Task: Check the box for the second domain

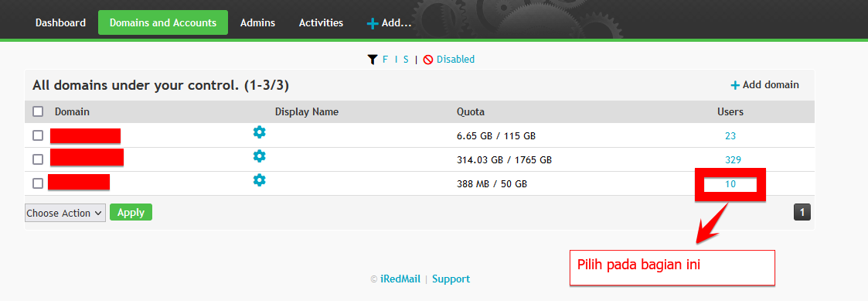Action: [38, 159]
